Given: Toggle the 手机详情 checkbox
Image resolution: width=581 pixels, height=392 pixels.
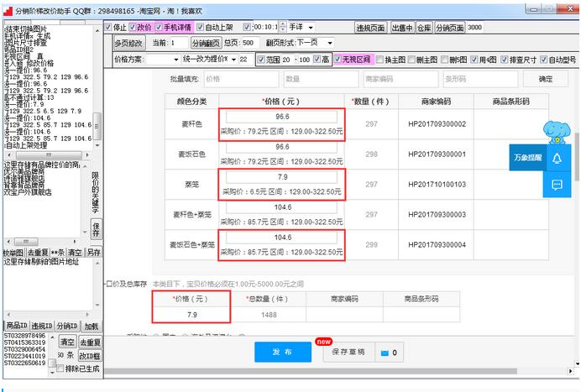Looking at the screenshot, I should [x=159, y=27].
